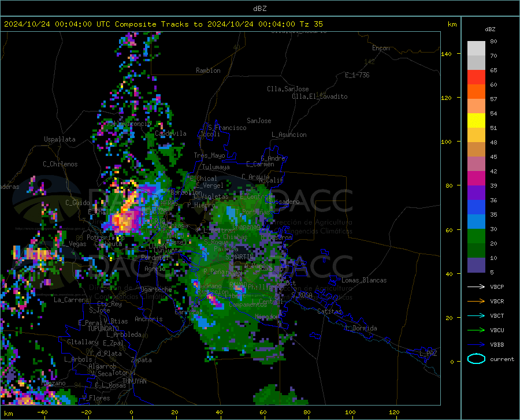Pick the bright green 20-30 dBZ swatch
The width and height of the screenshot is (520, 420).
click(x=476, y=236)
